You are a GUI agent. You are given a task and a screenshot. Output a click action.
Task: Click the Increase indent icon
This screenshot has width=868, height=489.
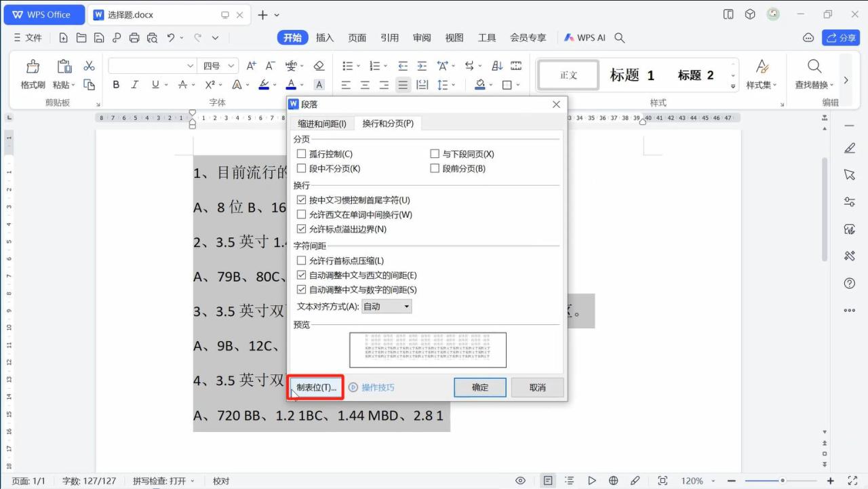tap(422, 66)
